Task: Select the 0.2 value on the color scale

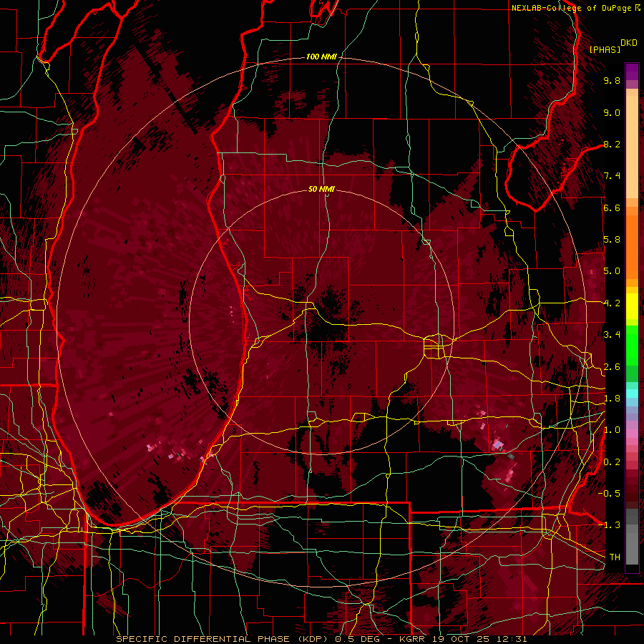Action: click(612, 462)
